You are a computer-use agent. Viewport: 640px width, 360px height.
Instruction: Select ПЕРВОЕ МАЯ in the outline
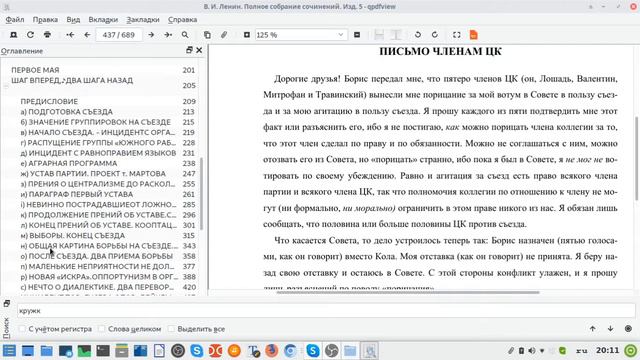tap(35, 70)
